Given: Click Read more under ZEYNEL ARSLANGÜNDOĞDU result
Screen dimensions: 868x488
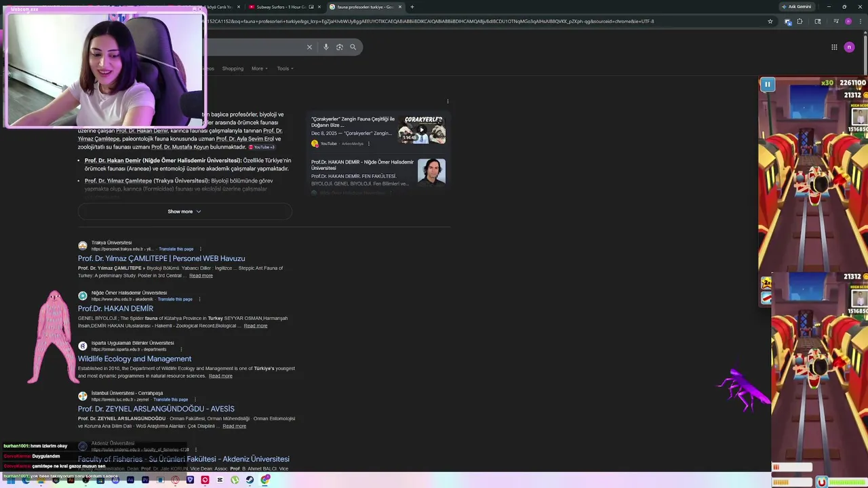Looking at the screenshot, I should coord(235,426).
